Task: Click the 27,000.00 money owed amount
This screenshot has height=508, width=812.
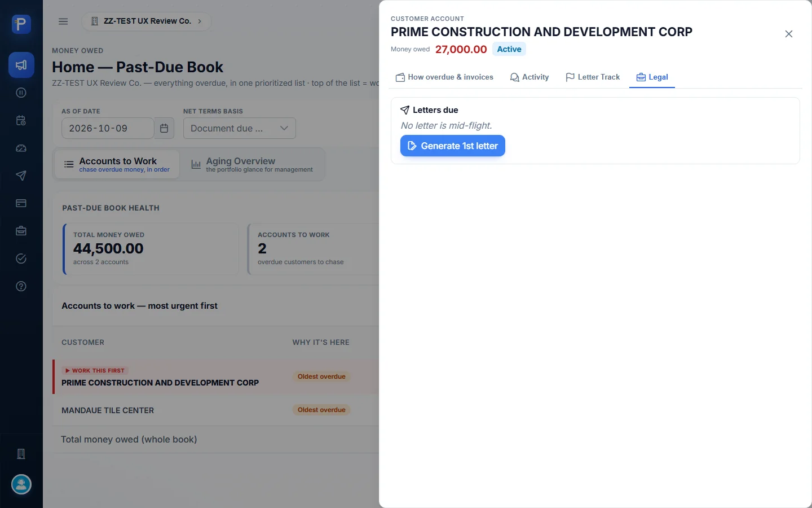Action: click(x=461, y=49)
